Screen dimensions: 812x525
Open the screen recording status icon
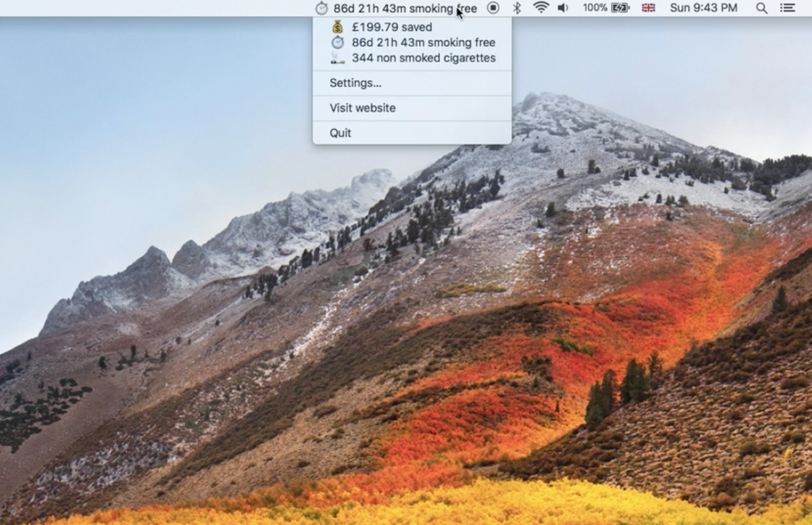pos(493,8)
